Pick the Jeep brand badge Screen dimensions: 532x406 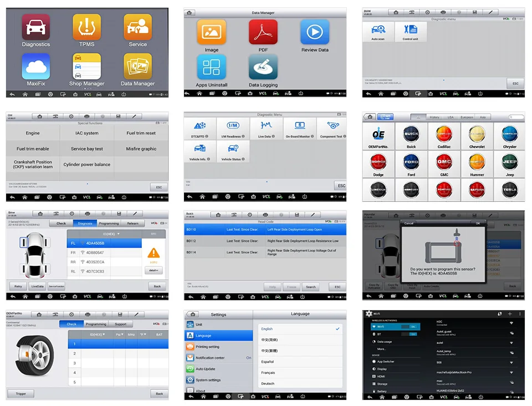[x=510, y=162]
